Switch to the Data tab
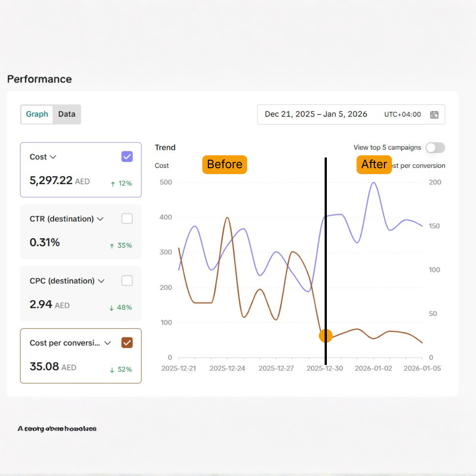Image resolution: width=476 pixels, height=476 pixels. click(x=67, y=114)
